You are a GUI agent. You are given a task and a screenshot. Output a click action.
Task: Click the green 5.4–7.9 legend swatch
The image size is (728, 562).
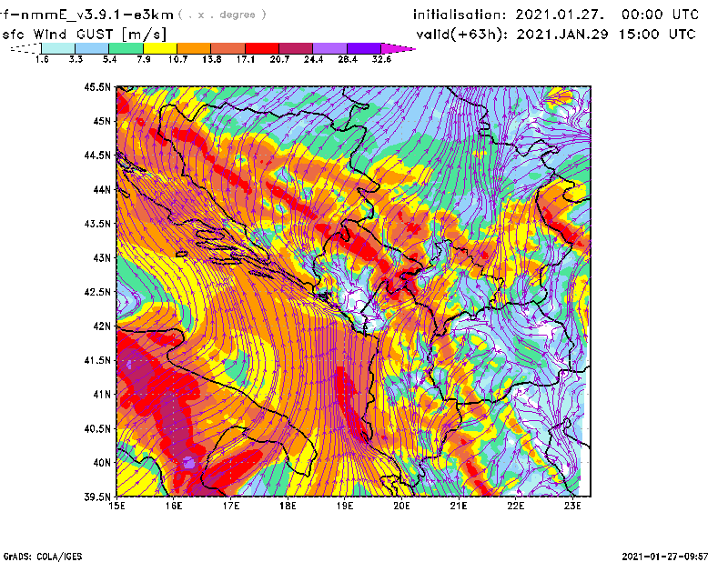pos(126,48)
